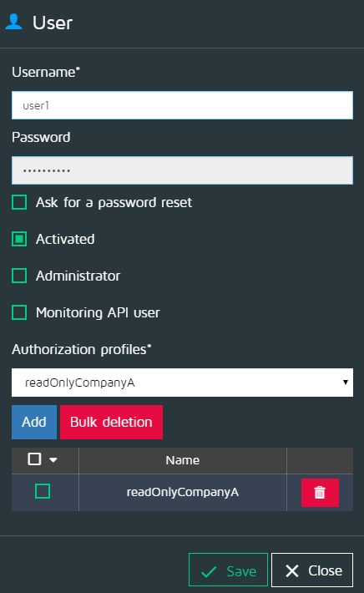Focus the Username field containing user1

tap(182, 105)
